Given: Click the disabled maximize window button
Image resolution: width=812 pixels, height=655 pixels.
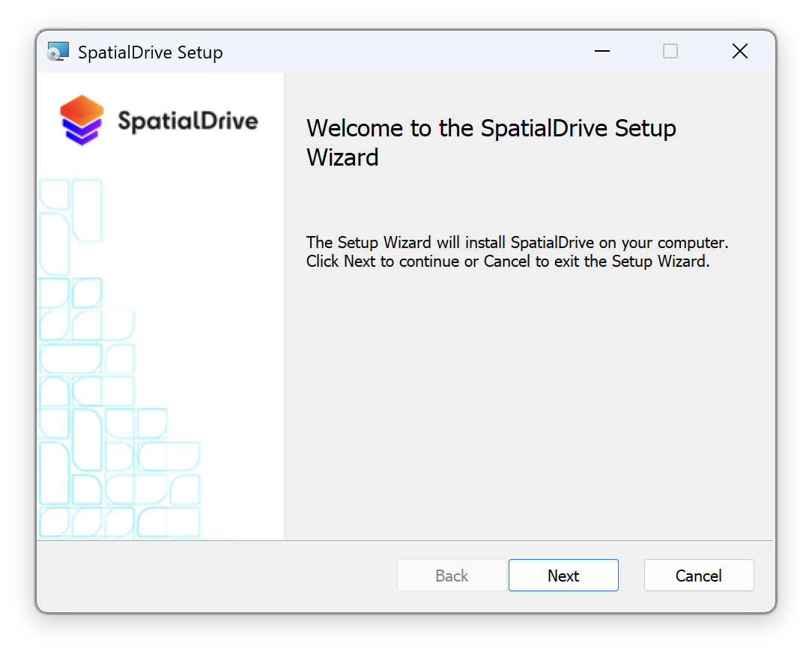Looking at the screenshot, I should point(670,51).
